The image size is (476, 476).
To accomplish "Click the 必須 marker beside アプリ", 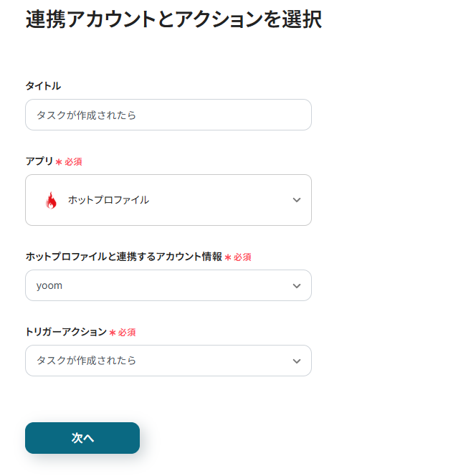I will [73, 162].
